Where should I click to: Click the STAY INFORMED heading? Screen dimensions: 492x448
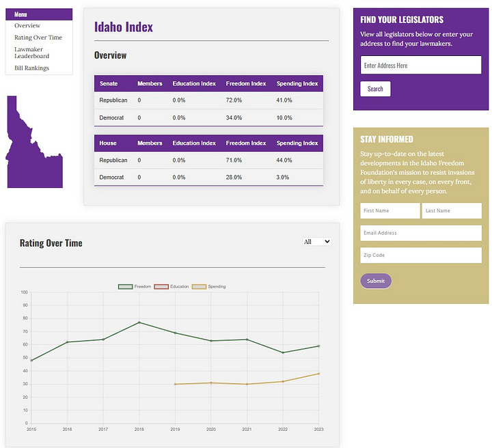387,139
